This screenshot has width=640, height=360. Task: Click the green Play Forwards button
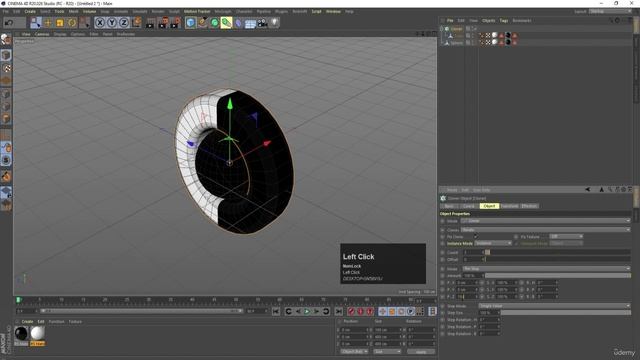(307, 311)
